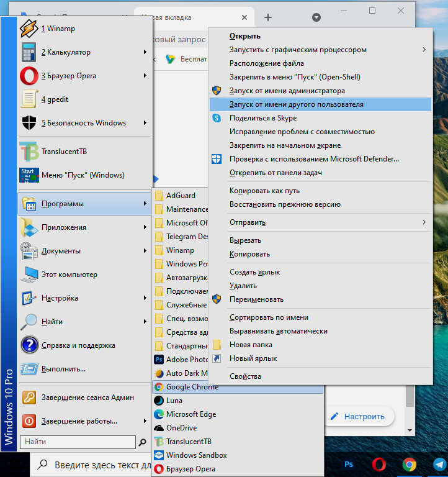Choose Запуск от имени администратора
448x477 pixels.
[x=320, y=91]
